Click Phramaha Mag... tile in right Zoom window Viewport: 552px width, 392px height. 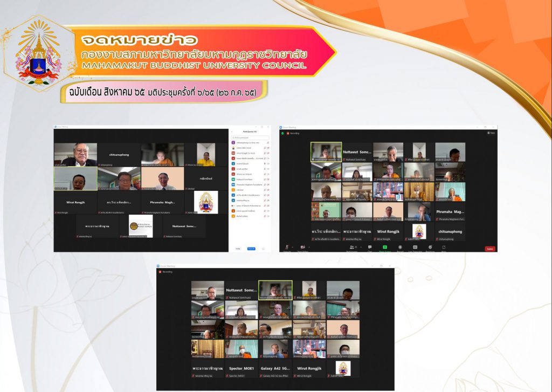[450, 212]
